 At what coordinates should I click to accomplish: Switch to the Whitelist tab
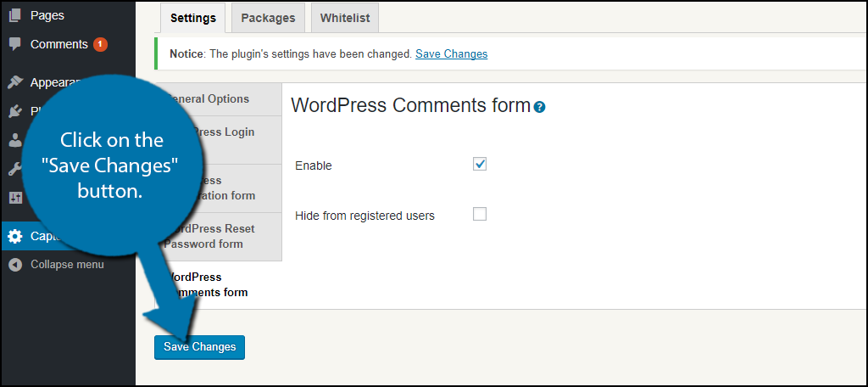click(x=345, y=18)
